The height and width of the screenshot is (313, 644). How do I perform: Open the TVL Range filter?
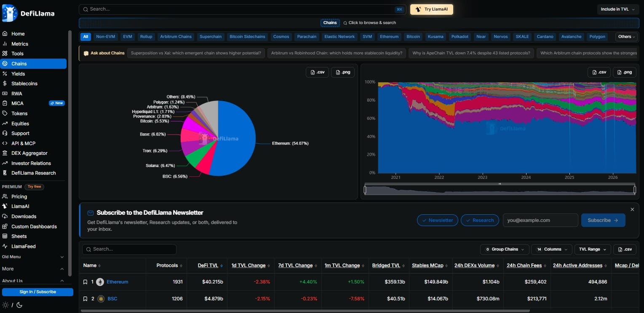click(x=593, y=249)
